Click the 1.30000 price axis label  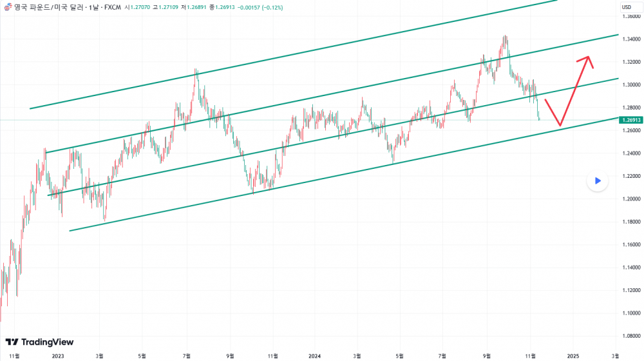click(630, 84)
